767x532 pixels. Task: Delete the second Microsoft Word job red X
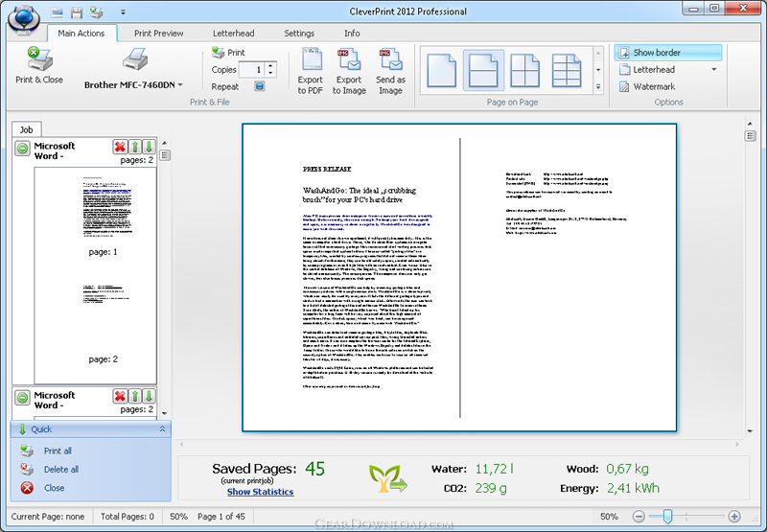tap(120, 396)
